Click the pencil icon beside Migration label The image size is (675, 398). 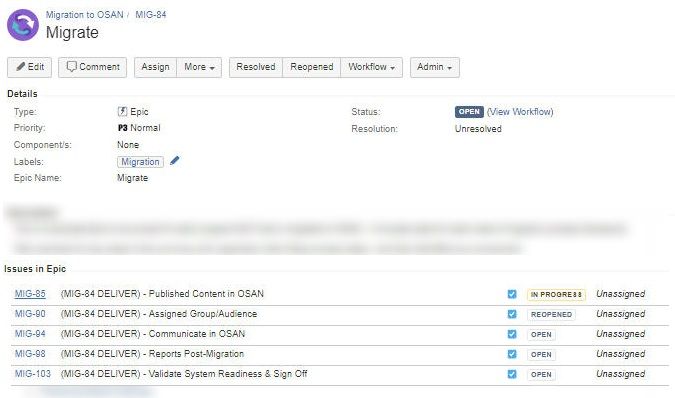pos(174,161)
